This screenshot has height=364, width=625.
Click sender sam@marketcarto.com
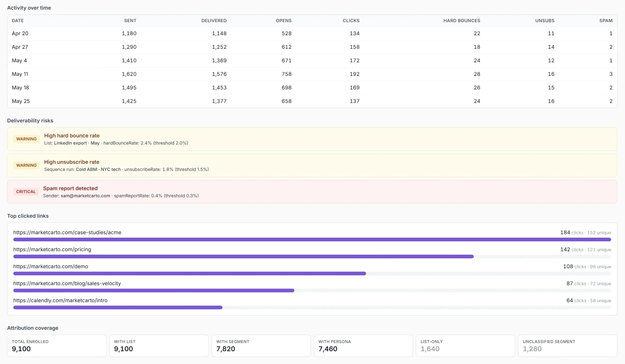click(85, 196)
